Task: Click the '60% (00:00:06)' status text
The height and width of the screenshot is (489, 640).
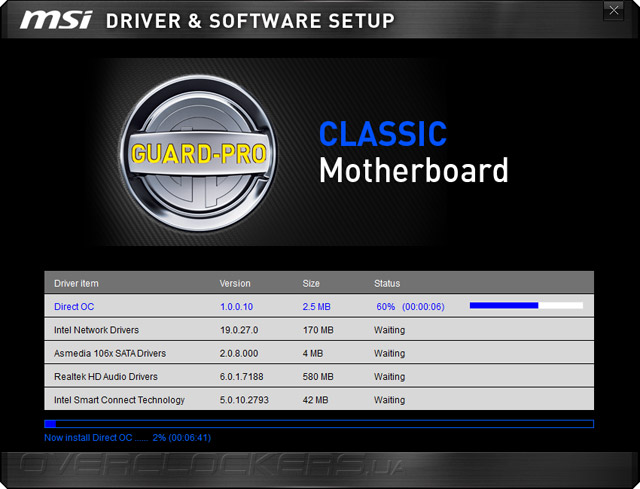Action: point(410,307)
